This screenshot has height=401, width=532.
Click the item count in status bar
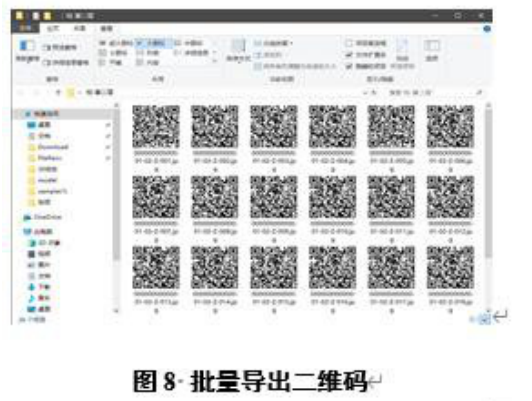point(33,319)
